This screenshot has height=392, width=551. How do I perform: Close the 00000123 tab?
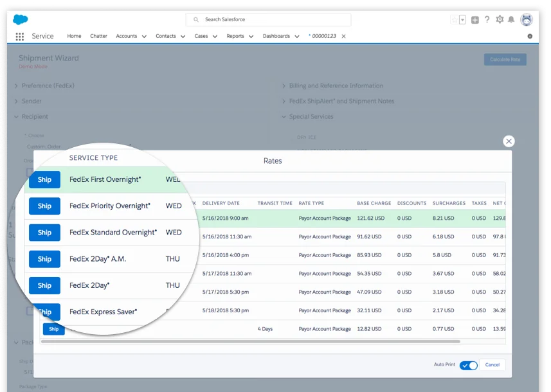pyautogui.click(x=344, y=36)
